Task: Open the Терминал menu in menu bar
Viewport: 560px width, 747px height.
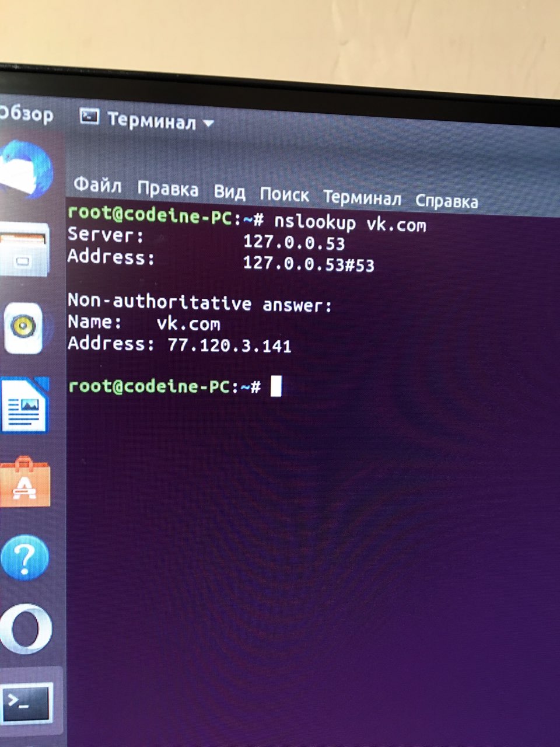Action: [x=362, y=197]
